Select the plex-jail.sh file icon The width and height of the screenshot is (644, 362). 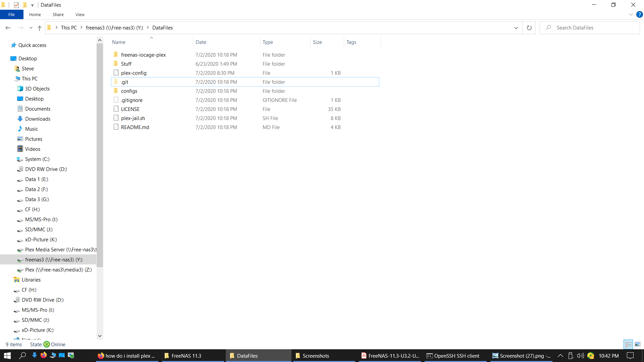click(x=116, y=118)
